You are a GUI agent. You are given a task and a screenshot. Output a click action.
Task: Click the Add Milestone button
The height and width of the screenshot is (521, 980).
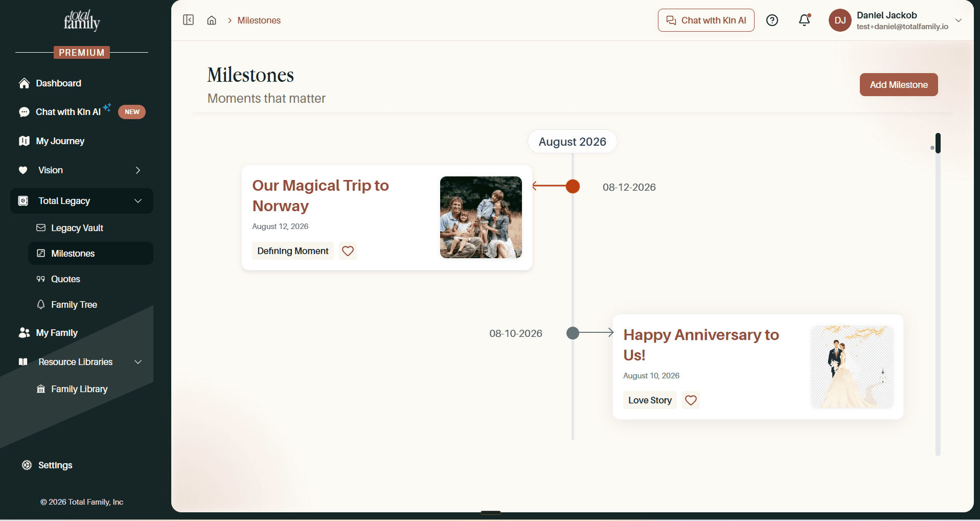pyautogui.click(x=899, y=85)
